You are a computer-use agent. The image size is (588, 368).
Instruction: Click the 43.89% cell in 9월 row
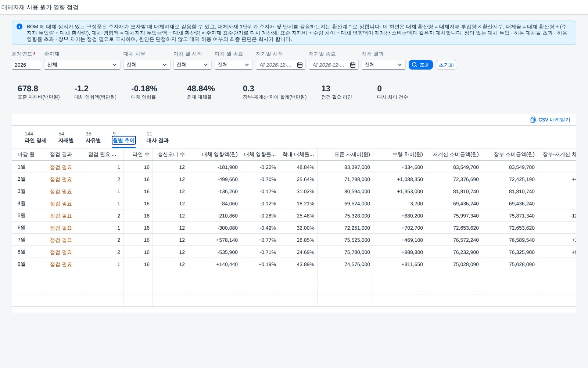(298, 264)
